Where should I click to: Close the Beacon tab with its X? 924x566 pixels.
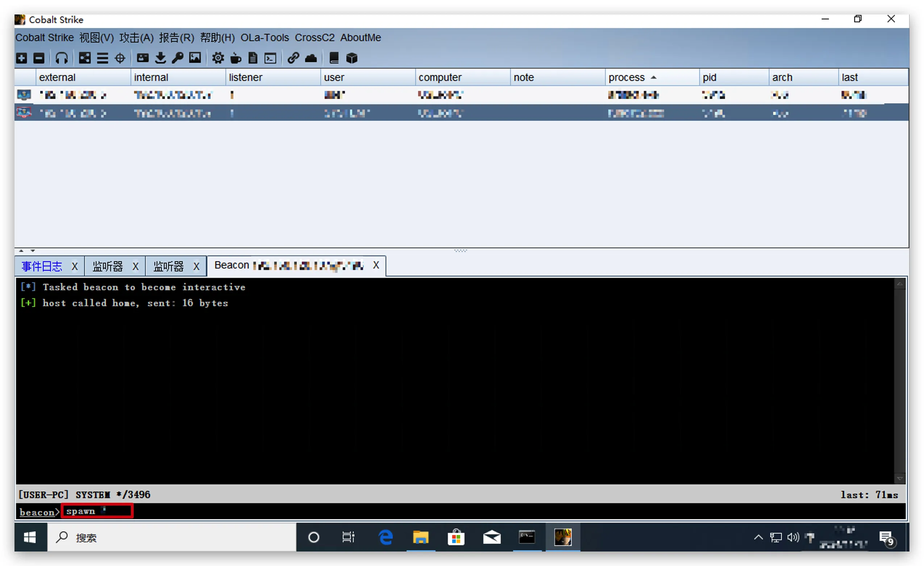pyautogui.click(x=376, y=265)
